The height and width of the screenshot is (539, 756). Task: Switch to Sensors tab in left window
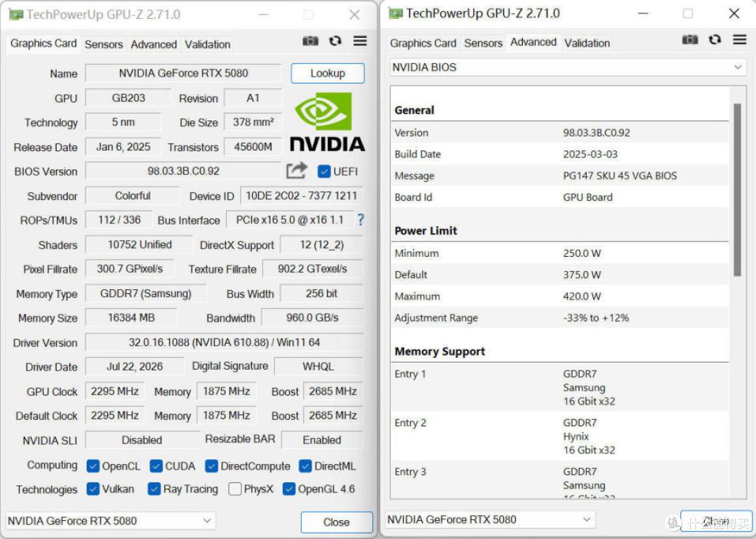pos(104,44)
